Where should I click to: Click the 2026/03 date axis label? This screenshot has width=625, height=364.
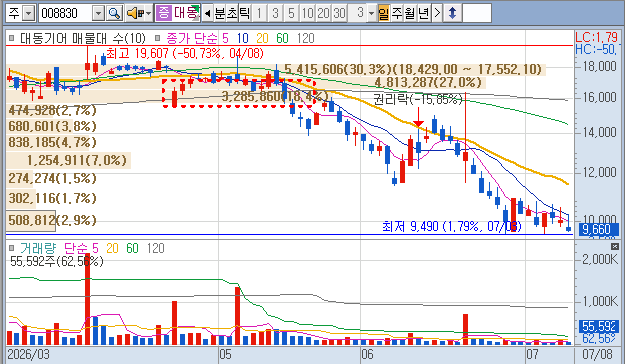pyautogui.click(x=28, y=354)
